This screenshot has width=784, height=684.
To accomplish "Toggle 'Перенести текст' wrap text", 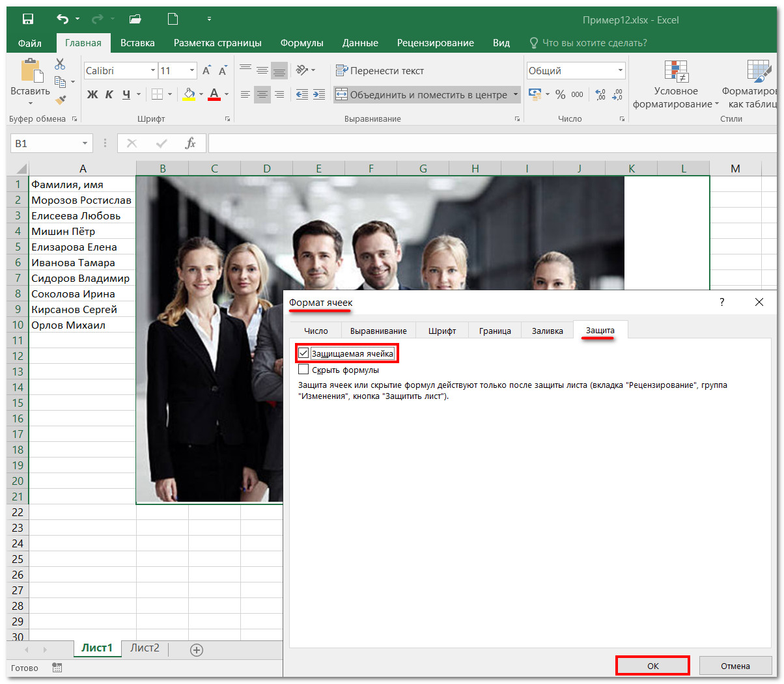I will tap(380, 71).
